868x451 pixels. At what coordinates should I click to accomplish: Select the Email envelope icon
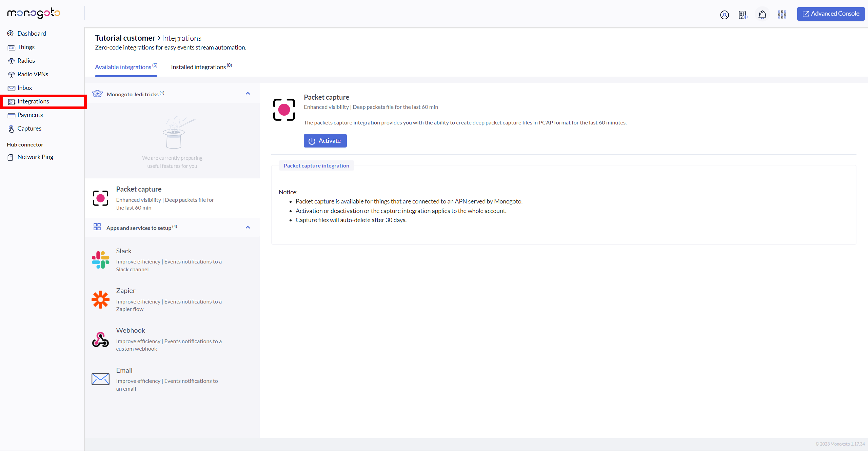tap(100, 379)
